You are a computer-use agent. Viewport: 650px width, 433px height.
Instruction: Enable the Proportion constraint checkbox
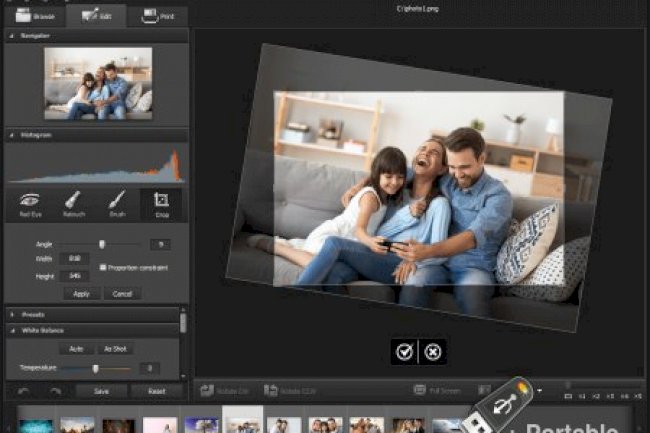pyautogui.click(x=103, y=267)
